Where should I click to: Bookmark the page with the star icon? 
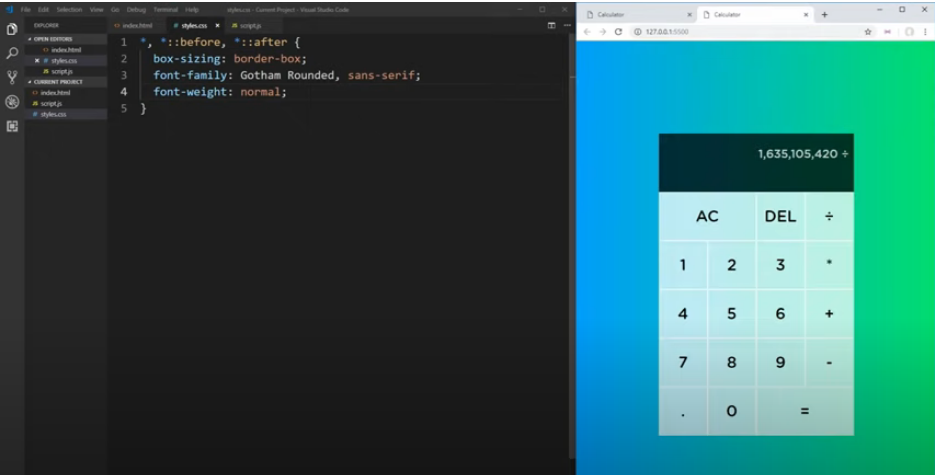tap(868, 32)
